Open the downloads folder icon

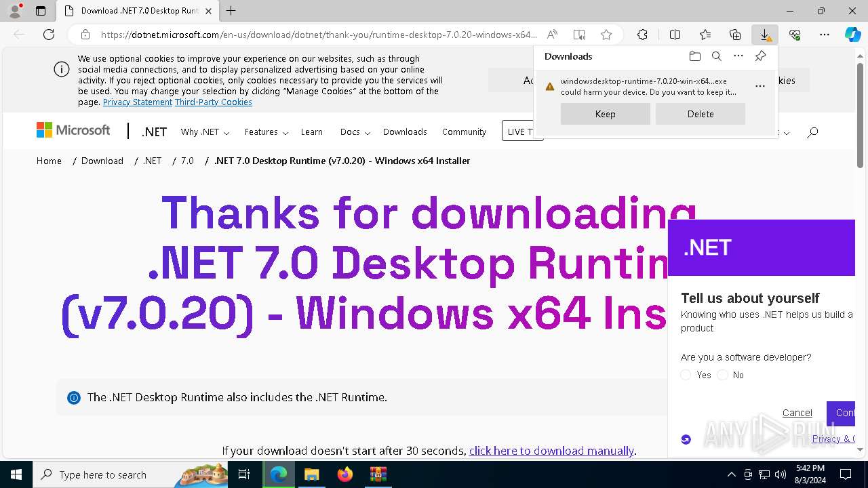click(695, 56)
